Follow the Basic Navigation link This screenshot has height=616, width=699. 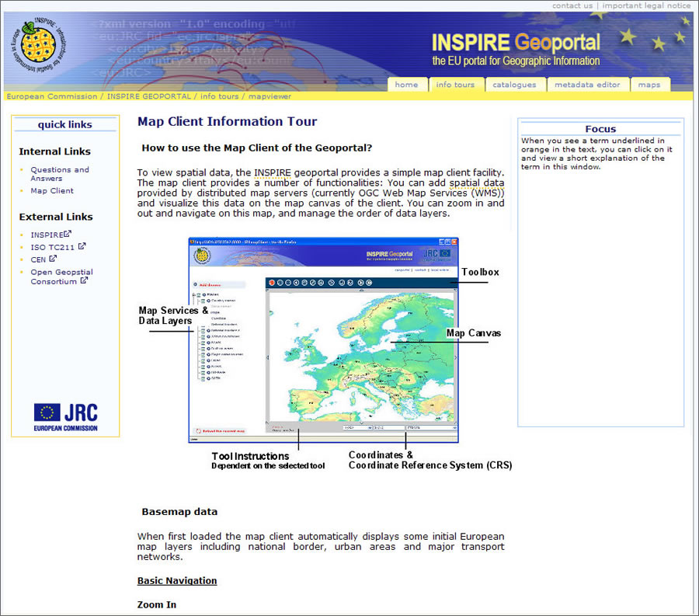coord(177,580)
